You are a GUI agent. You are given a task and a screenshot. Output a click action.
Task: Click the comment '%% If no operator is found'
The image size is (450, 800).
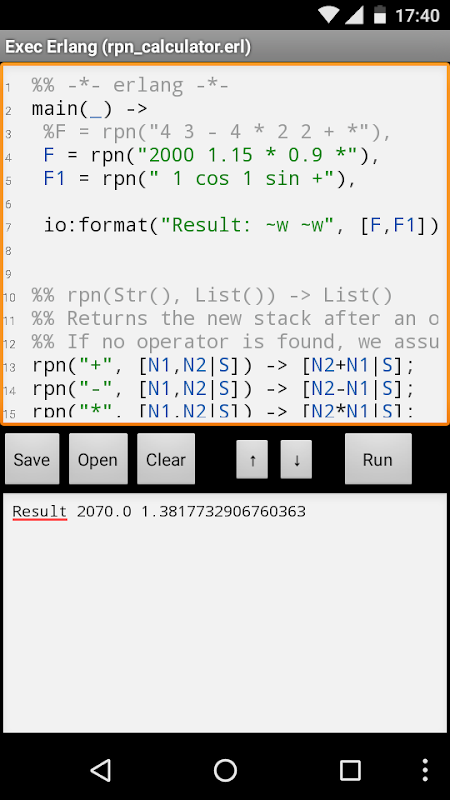(235, 342)
